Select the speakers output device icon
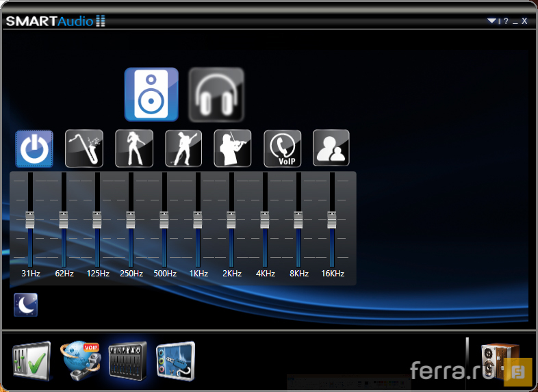This screenshot has width=538, height=392. click(151, 94)
